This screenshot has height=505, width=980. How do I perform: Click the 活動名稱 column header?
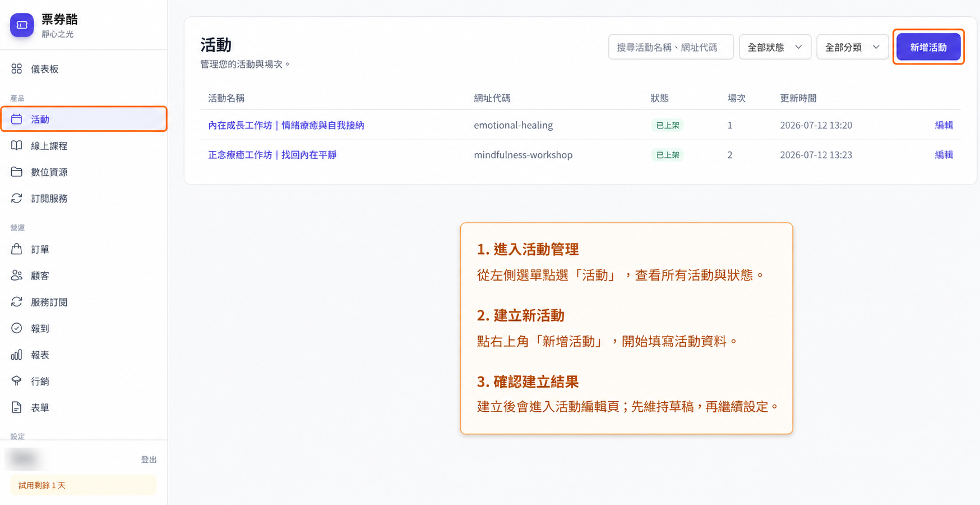tap(226, 98)
